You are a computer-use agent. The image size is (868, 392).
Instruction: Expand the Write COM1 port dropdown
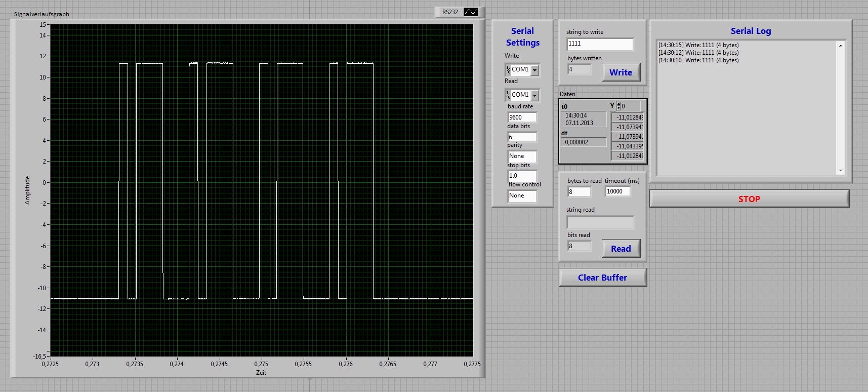(535, 70)
